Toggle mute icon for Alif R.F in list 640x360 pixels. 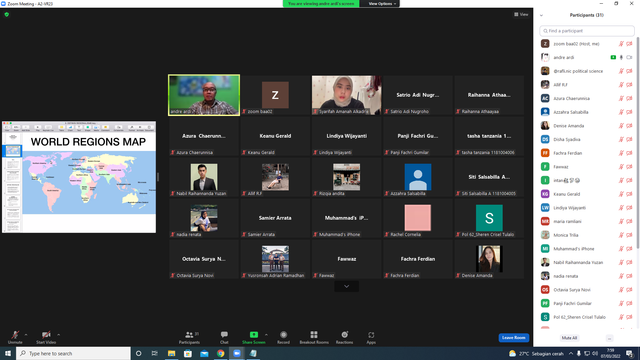[621, 85]
